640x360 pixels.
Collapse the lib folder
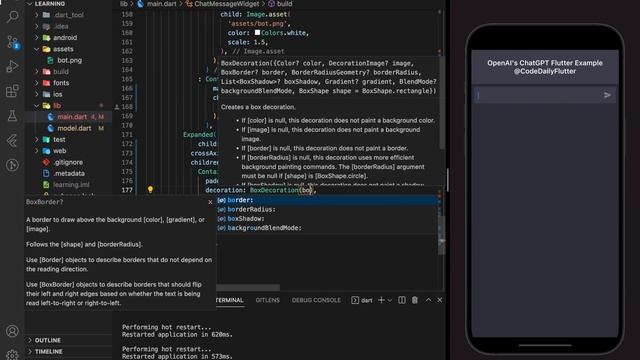37,106
